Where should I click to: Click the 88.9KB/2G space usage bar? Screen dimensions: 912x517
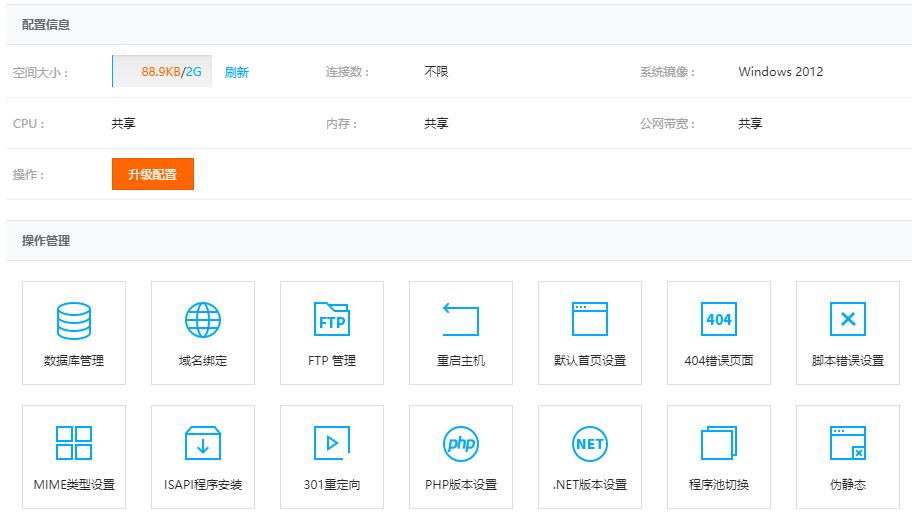(x=162, y=72)
